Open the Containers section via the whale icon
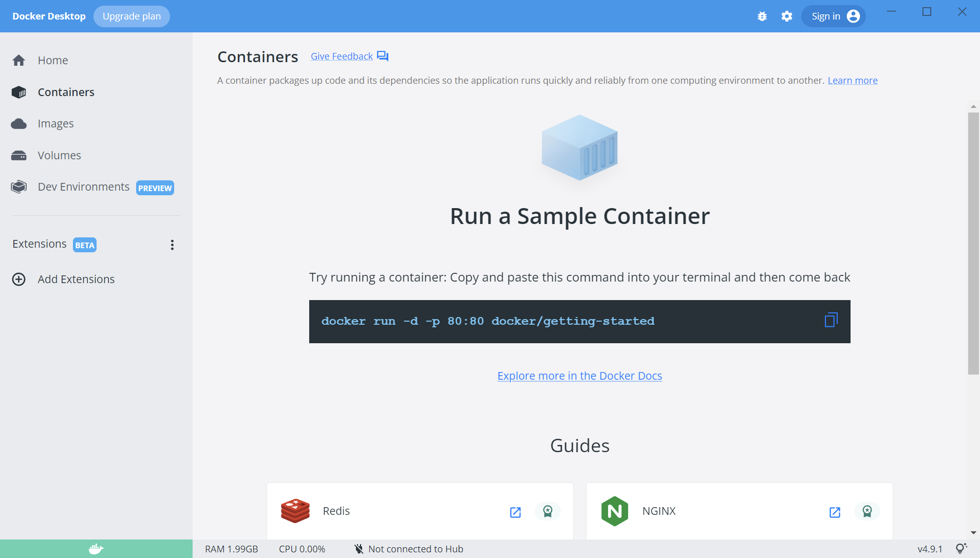 18,92
